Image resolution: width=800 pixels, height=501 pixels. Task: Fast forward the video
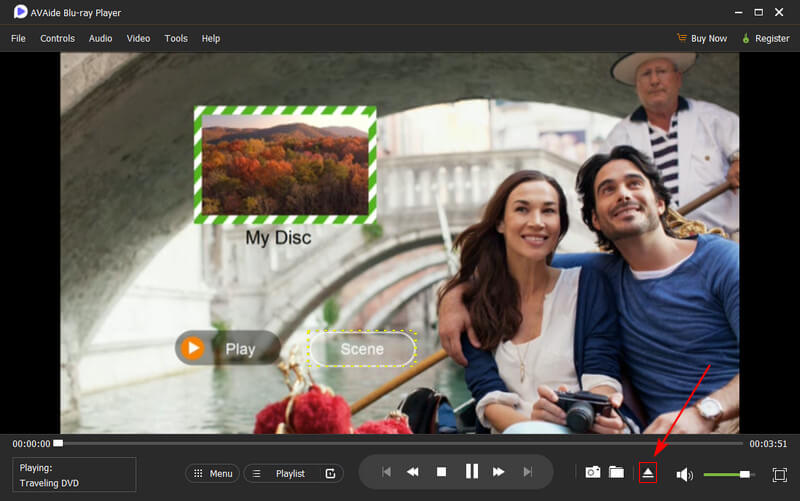(x=499, y=472)
